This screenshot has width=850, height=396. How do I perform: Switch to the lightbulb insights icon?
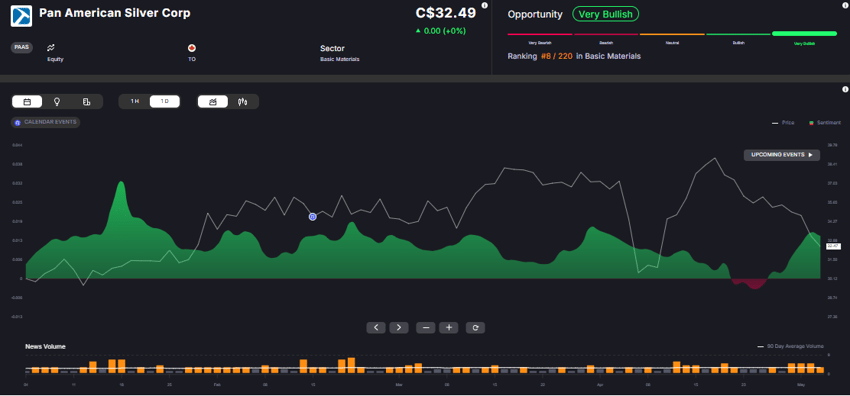[x=56, y=101]
